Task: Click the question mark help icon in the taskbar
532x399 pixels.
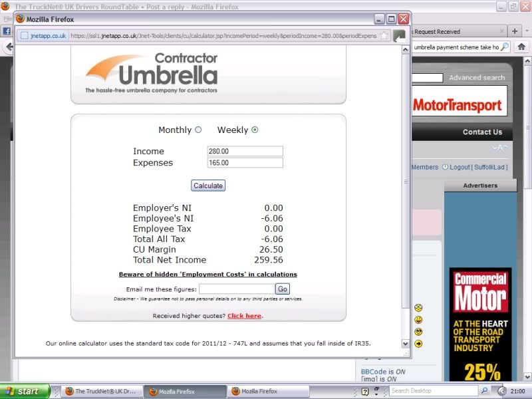Action: click(364, 391)
